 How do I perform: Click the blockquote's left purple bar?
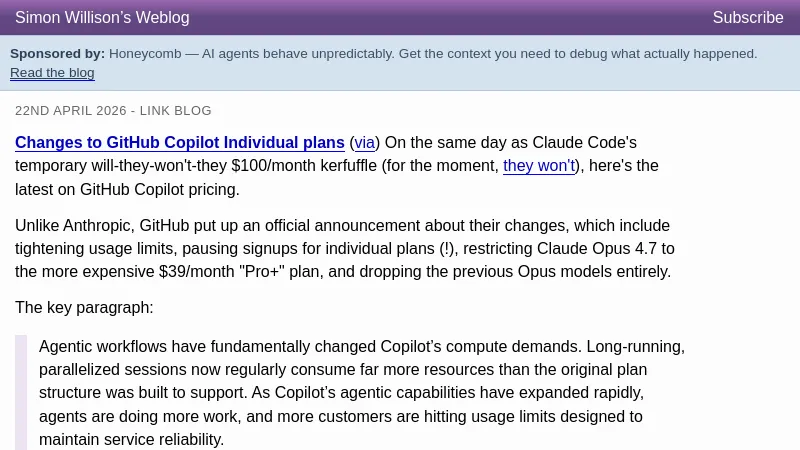pyautogui.click(x=21, y=392)
